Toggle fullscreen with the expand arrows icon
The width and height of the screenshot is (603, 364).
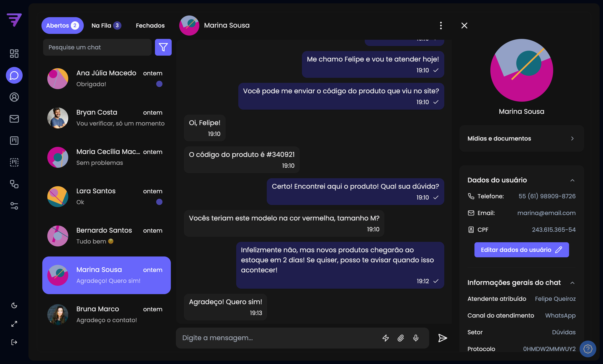pyautogui.click(x=14, y=324)
